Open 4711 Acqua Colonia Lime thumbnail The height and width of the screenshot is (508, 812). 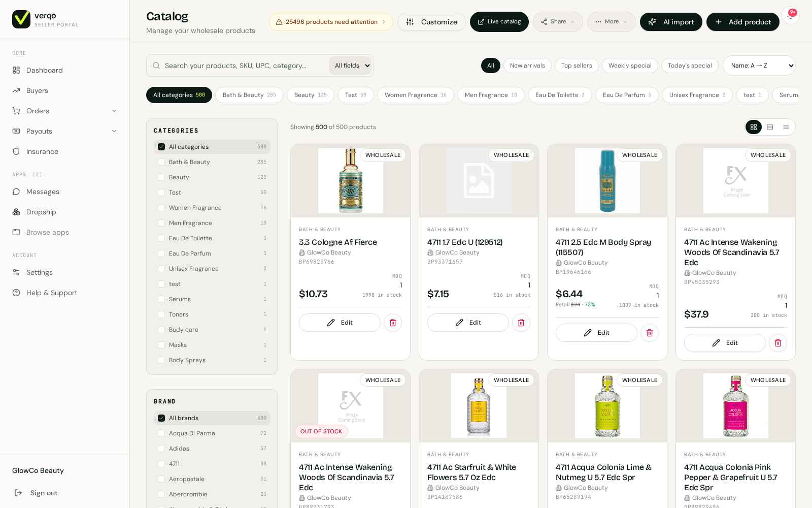[x=607, y=406]
